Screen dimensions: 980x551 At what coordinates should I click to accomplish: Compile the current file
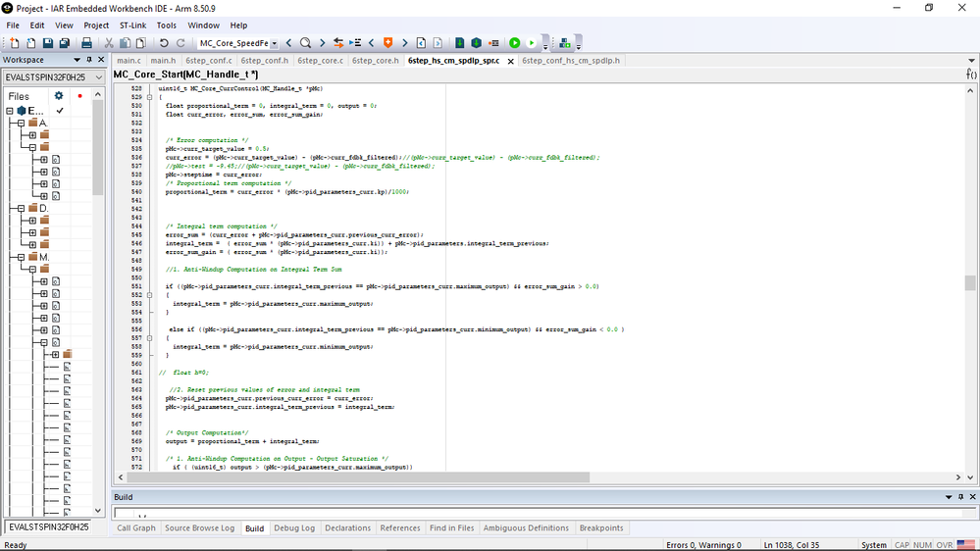pos(460,43)
